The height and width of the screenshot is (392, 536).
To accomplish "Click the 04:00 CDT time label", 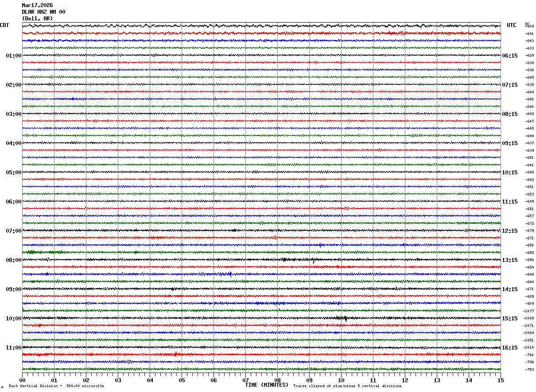I will coord(14,143).
